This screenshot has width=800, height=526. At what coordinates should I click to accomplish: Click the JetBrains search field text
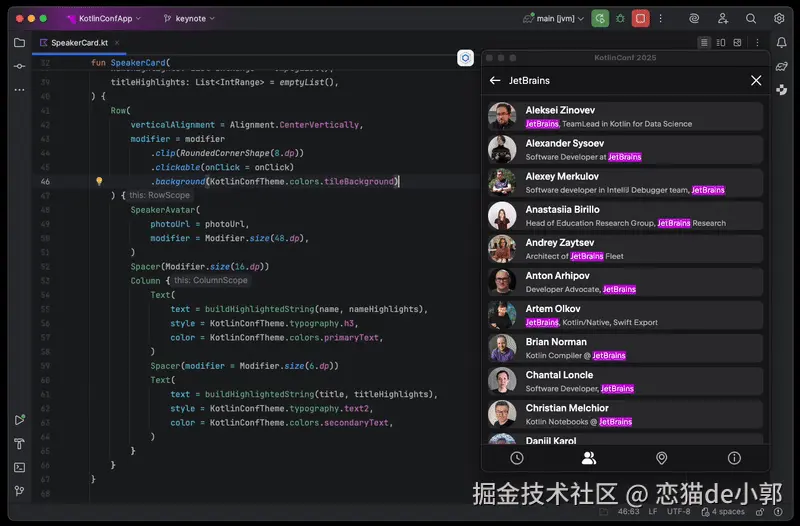(529, 81)
